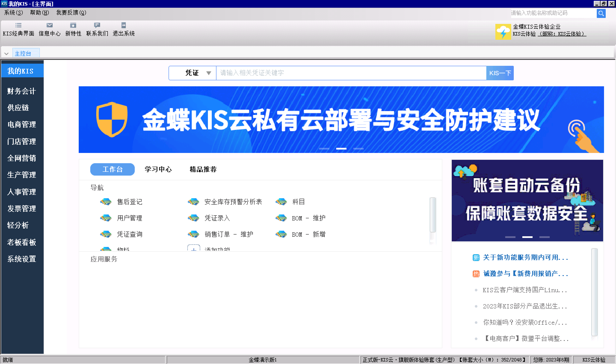Open the 信息中心 mail icon
This screenshot has height=364, width=616.
point(50,25)
